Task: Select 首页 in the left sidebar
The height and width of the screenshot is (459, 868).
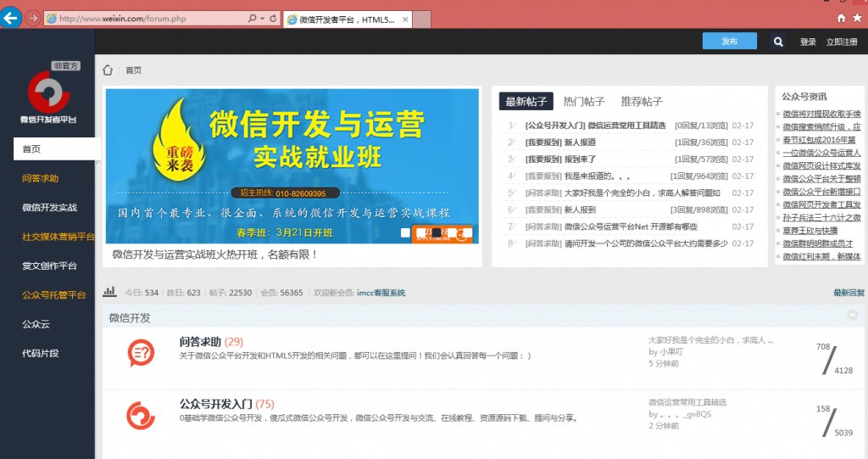Action: (x=57, y=149)
